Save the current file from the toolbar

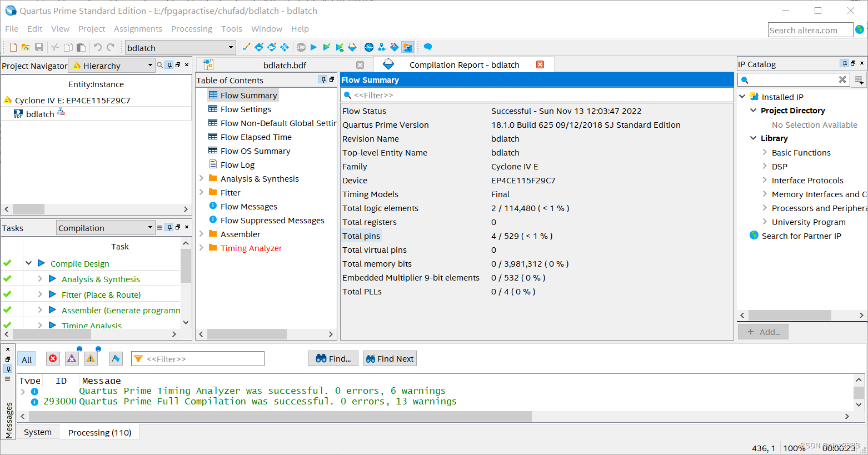[39, 47]
